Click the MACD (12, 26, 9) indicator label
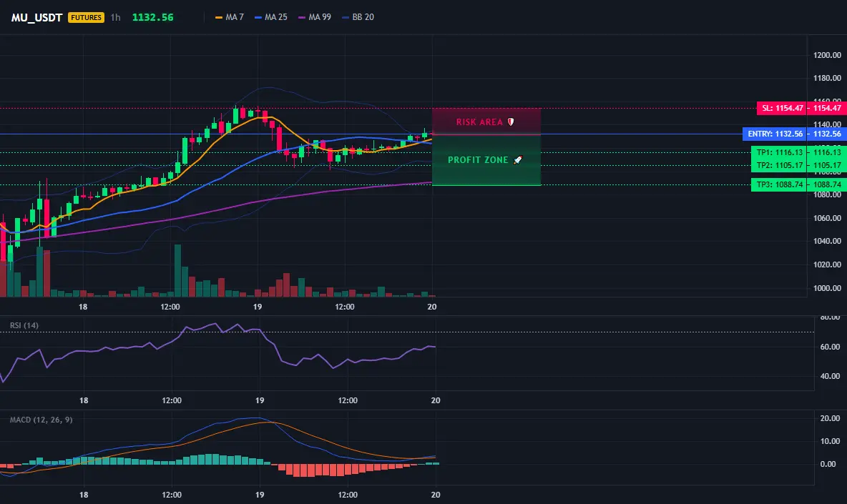The height and width of the screenshot is (504, 847). click(41, 420)
